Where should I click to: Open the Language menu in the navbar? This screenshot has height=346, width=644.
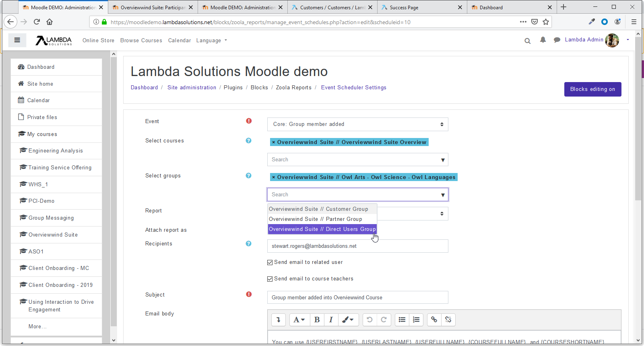(212, 40)
